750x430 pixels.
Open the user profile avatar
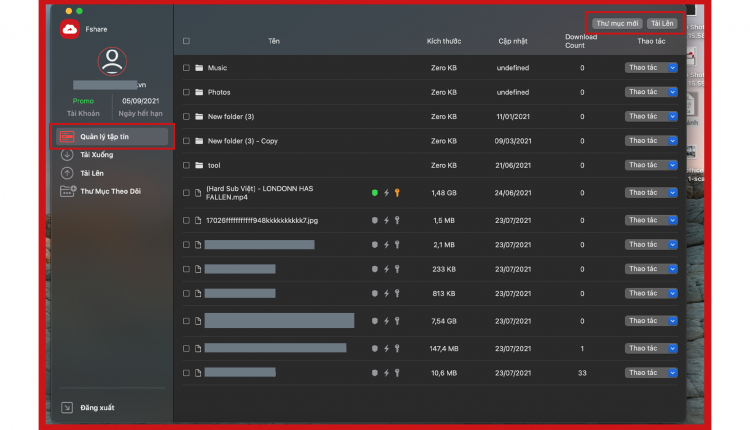112,61
